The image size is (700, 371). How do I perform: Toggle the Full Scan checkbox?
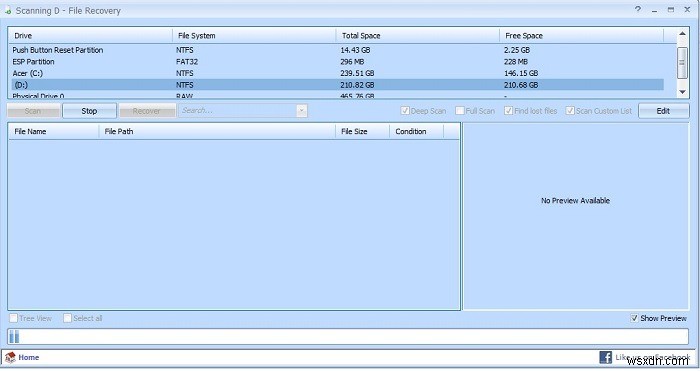pyautogui.click(x=460, y=111)
